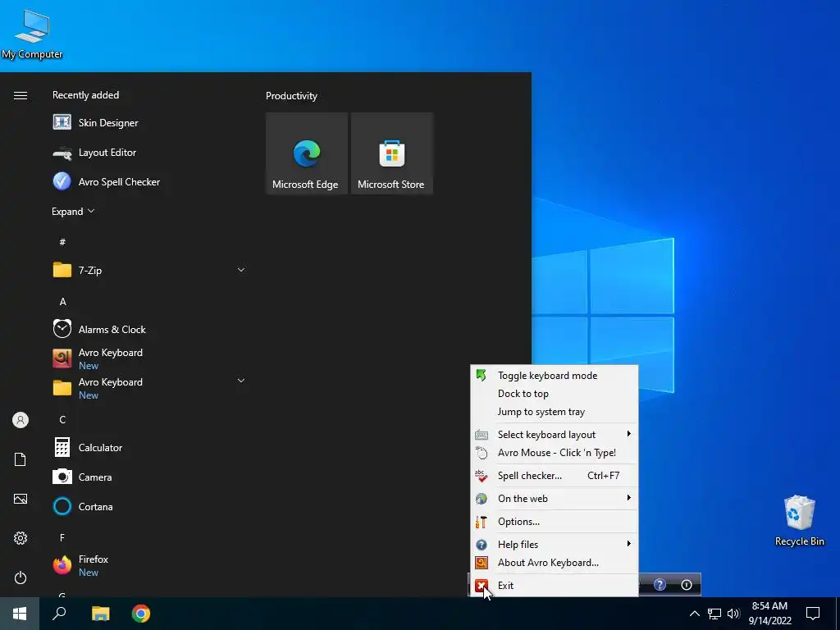Click the Productivity group title
The image size is (840, 630).
tap(291, 96)
